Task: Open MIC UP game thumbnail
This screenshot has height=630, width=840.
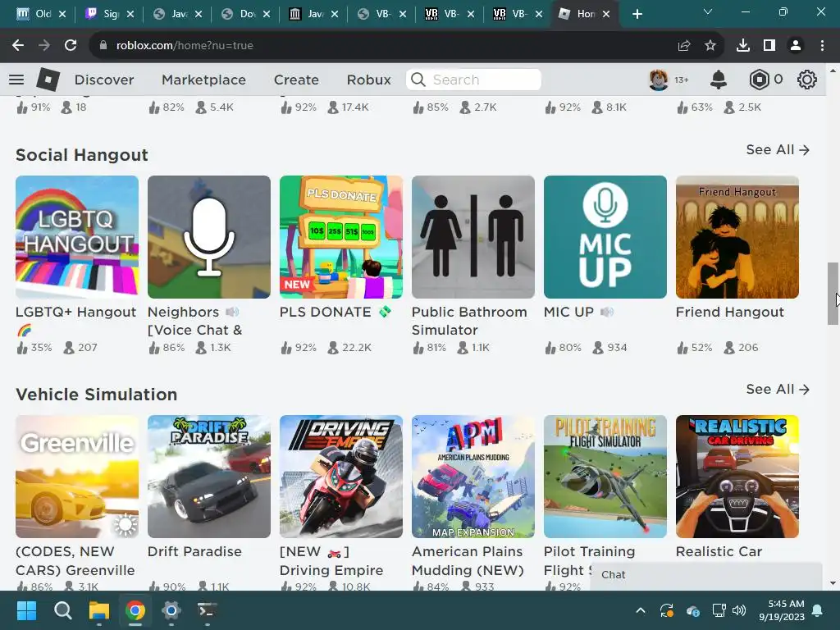Action: tap(605, 237)
